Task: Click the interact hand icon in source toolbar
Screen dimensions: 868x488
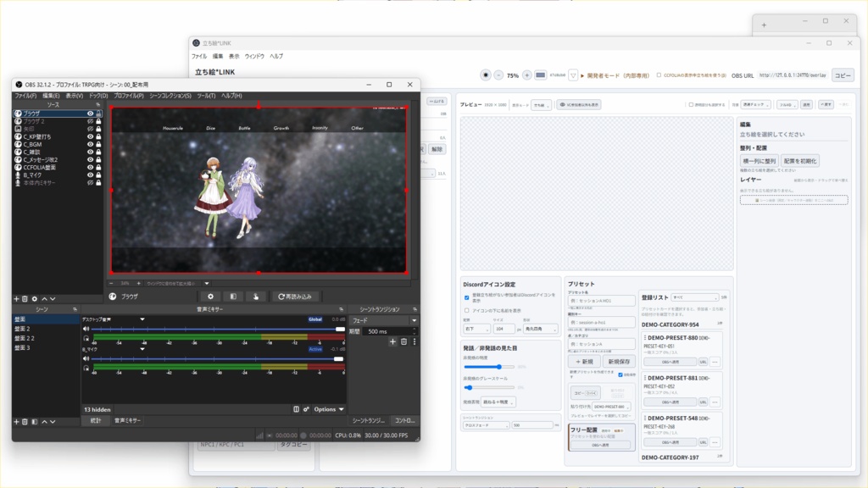Action: pos(256,297)
